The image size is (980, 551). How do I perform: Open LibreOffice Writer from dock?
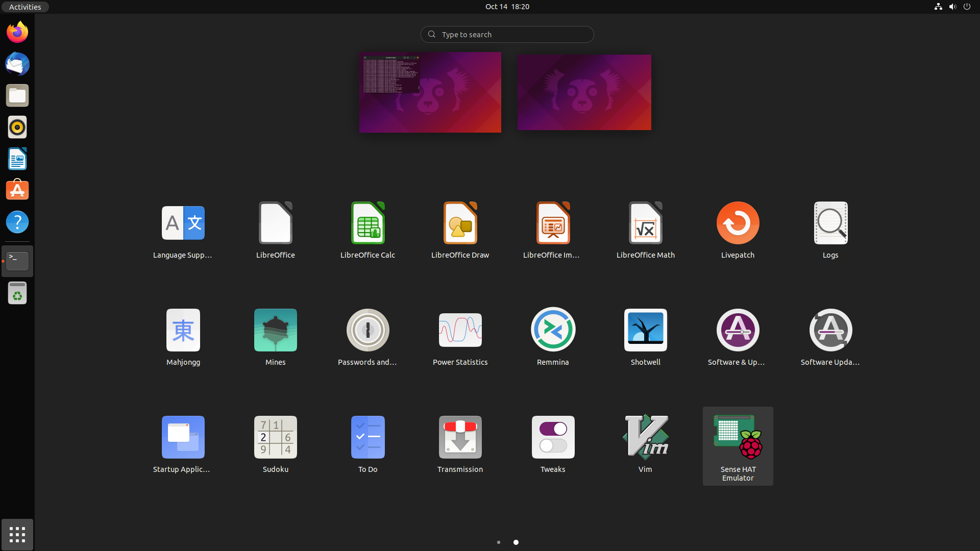click(x=17, y=159)
